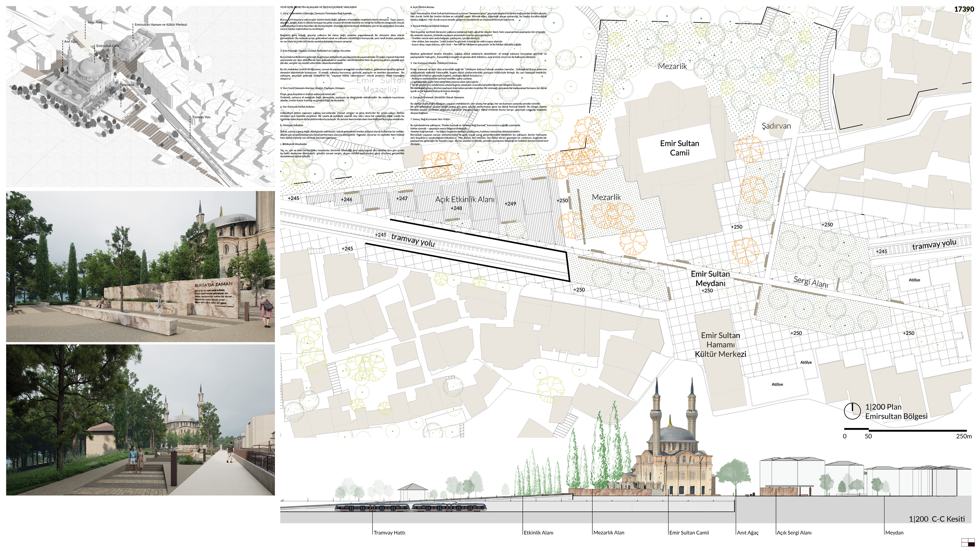The height and width of the screenshot is (551, 980).
Task: Click the sheet position grid icon
Action: click(969, 542)
